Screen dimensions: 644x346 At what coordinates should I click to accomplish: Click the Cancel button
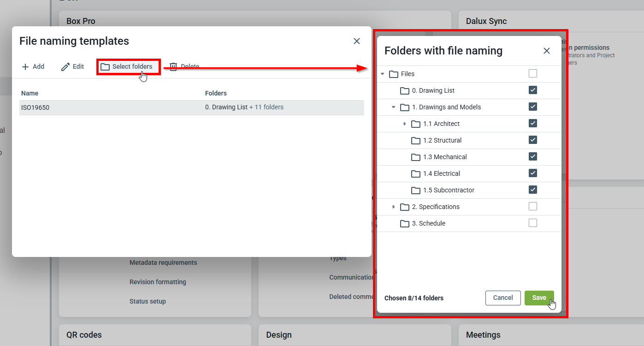point(502,298)
